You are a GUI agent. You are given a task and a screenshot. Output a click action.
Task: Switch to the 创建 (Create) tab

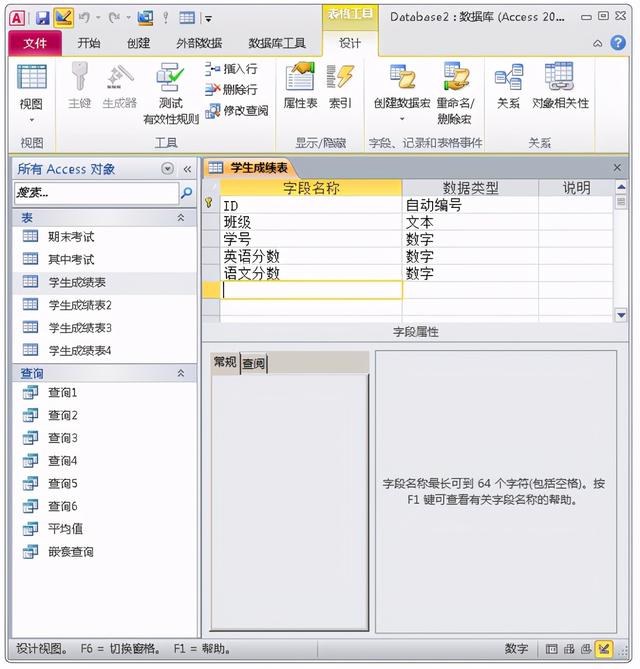tap(138, 43)
